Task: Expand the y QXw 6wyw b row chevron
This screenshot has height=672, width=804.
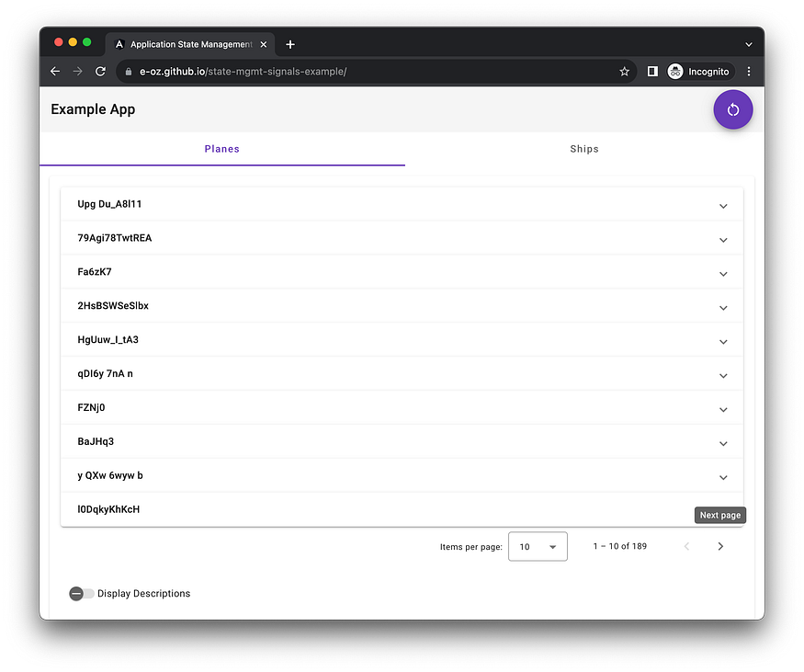Action: tap(723, 477)
